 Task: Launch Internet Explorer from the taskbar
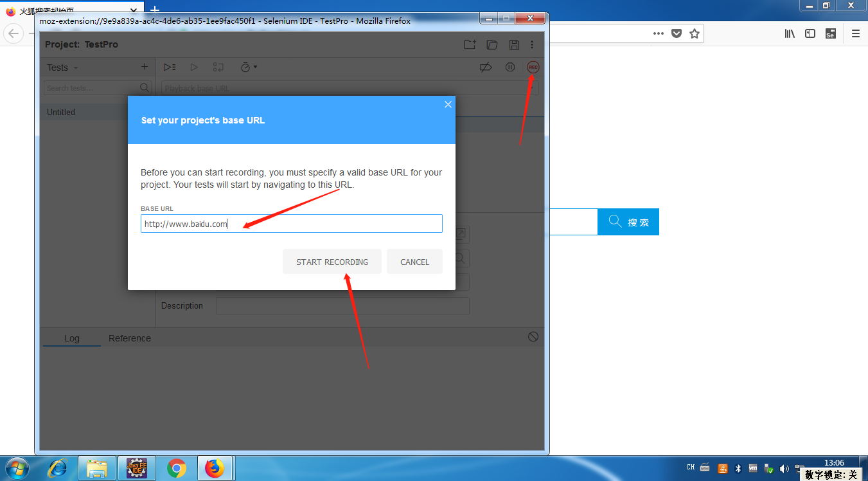pyautogui.click(x=57, y=469)
